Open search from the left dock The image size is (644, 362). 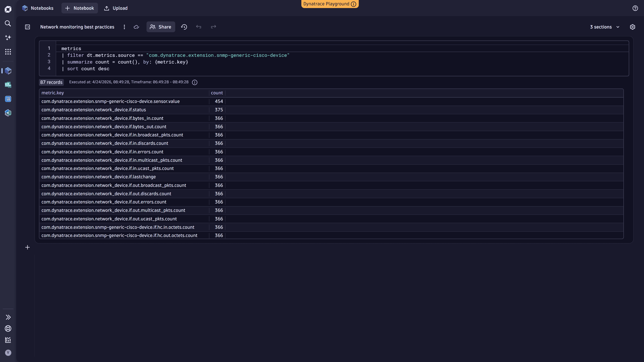[8, 23]
